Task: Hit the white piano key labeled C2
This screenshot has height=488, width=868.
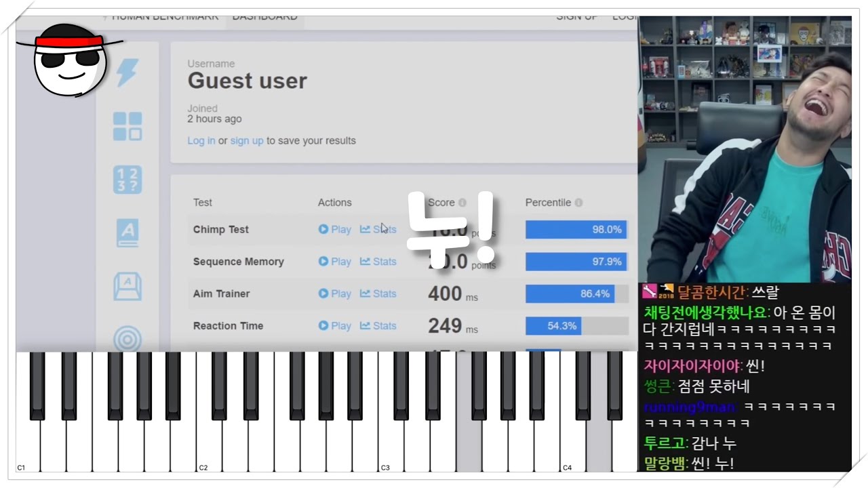Action: coord(210,445)
